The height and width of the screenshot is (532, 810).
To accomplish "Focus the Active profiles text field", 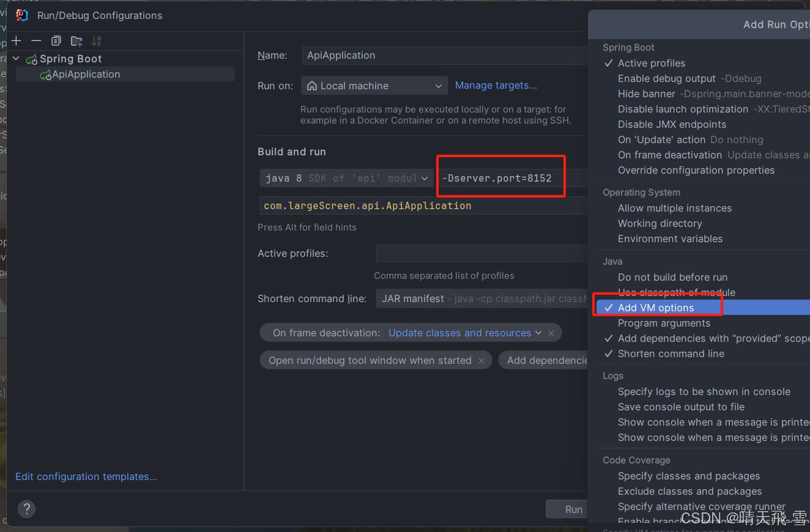I will (x=481, y=253).
